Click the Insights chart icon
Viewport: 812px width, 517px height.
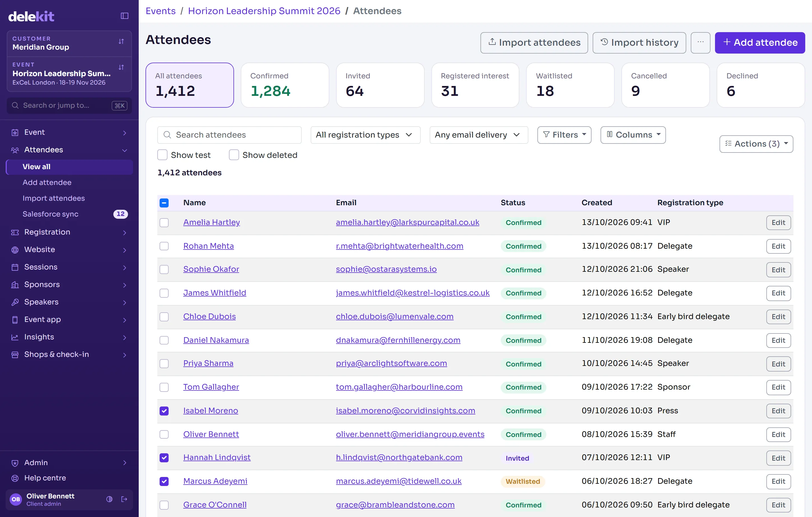click(x=15, y=337)
